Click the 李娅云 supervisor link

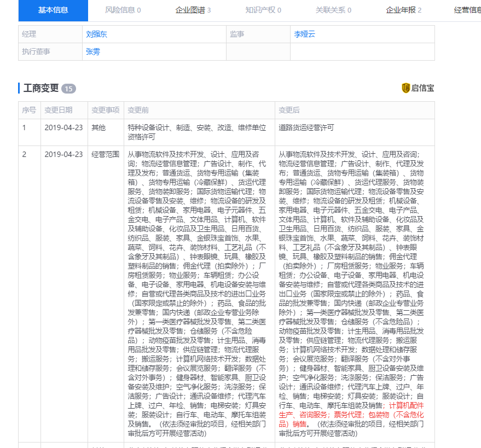coord(304,34)
